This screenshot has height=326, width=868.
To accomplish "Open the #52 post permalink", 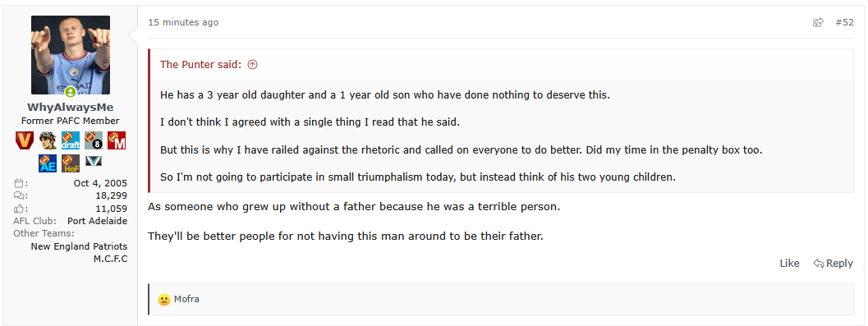I will coord(844,22).
